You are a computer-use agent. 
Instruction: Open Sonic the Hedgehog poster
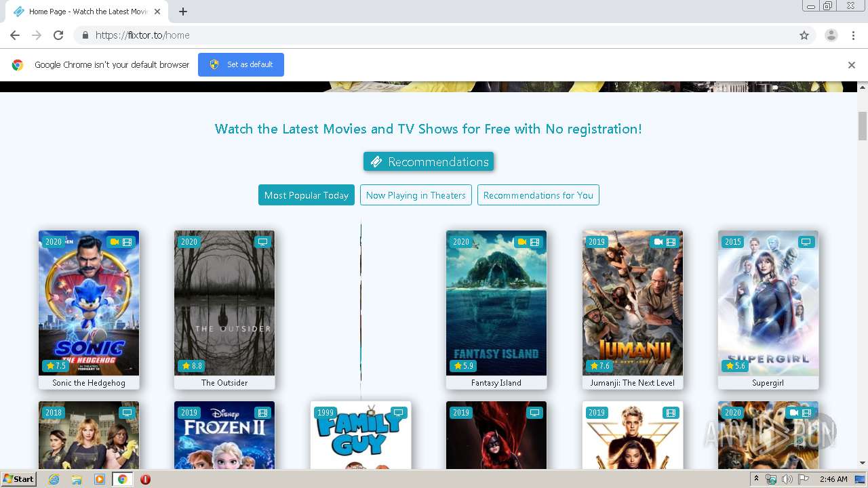(89, 303)
